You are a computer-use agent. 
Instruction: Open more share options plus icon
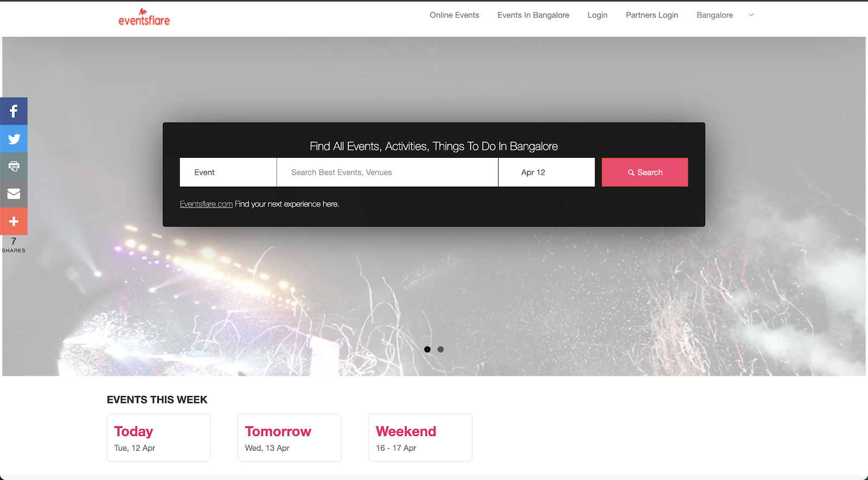pos(14,221)
